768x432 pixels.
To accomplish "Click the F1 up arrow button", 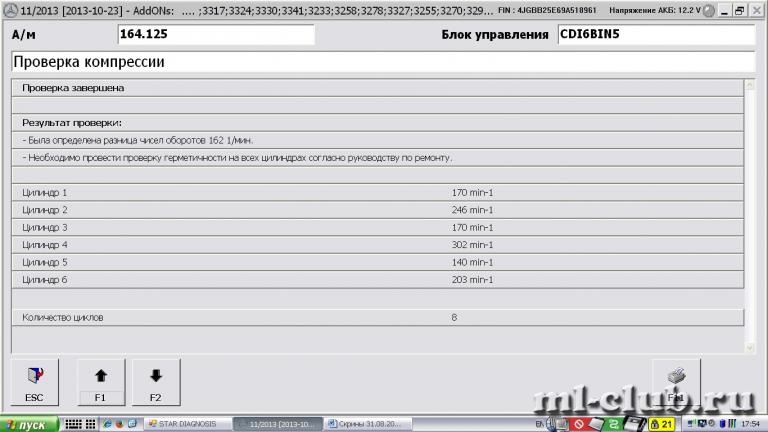I will click(x=100, y=383).
